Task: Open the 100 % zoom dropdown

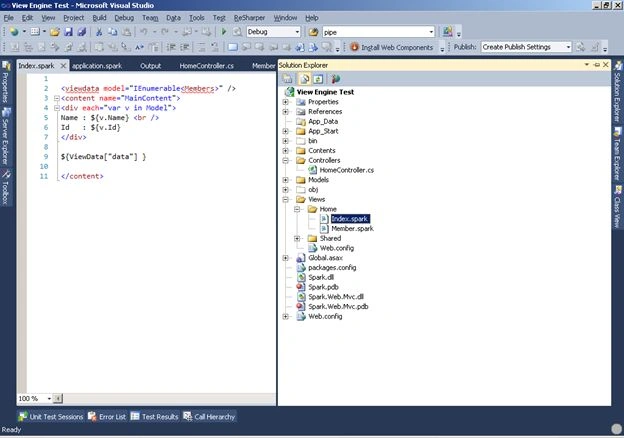Action: [x=49, y=398]
